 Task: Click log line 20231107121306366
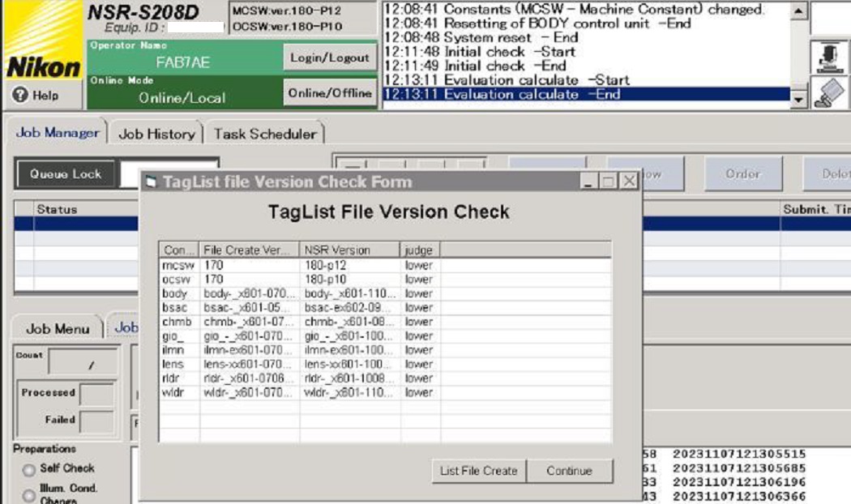pyautogui.click(x=739, y=497)
